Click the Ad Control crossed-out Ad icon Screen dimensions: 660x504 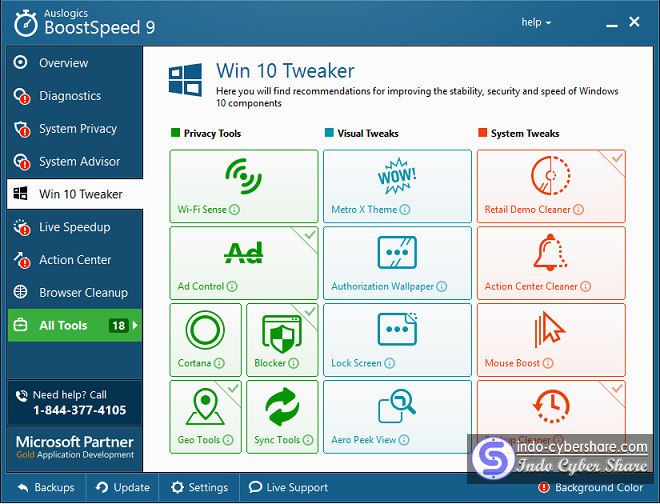click(243, 253)
